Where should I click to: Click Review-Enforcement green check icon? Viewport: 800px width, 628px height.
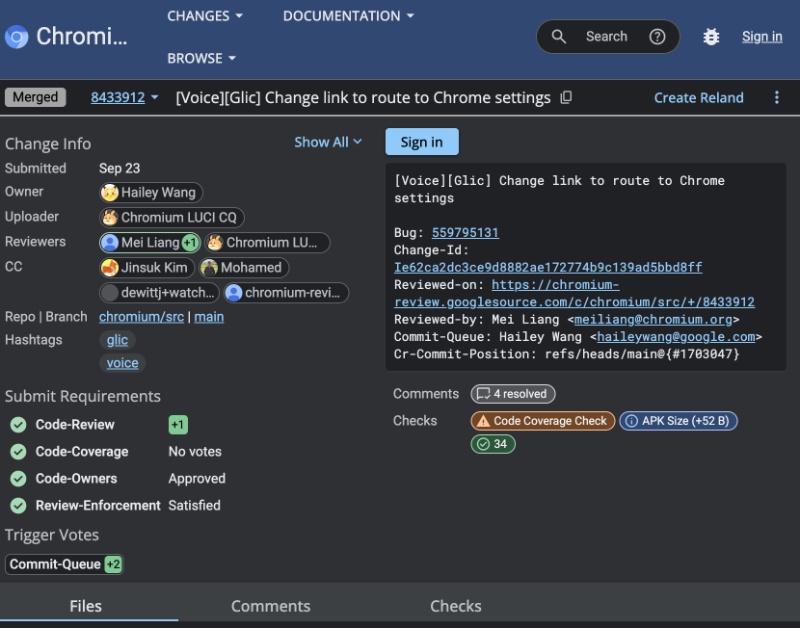coord(18,506)
